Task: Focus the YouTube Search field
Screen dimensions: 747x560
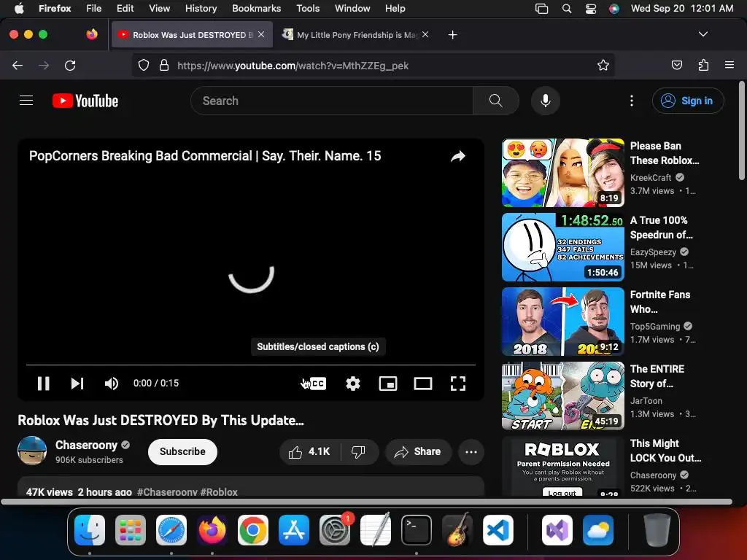Action: (x=332, y=101)
